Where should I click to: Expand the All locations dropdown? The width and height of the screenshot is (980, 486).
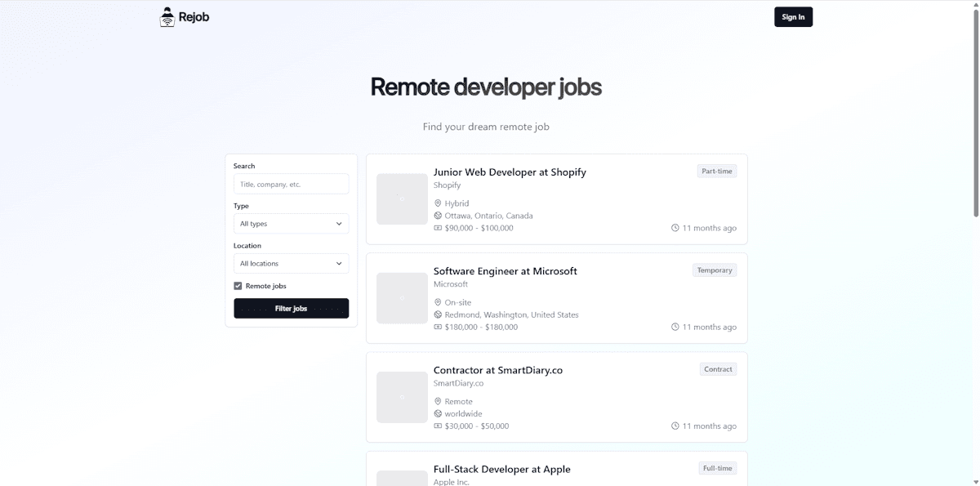291,264
